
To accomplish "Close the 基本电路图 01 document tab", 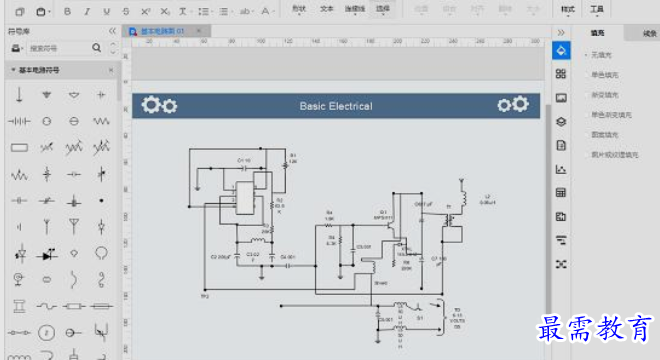I will pyautogui.click(x=199, y=31).
